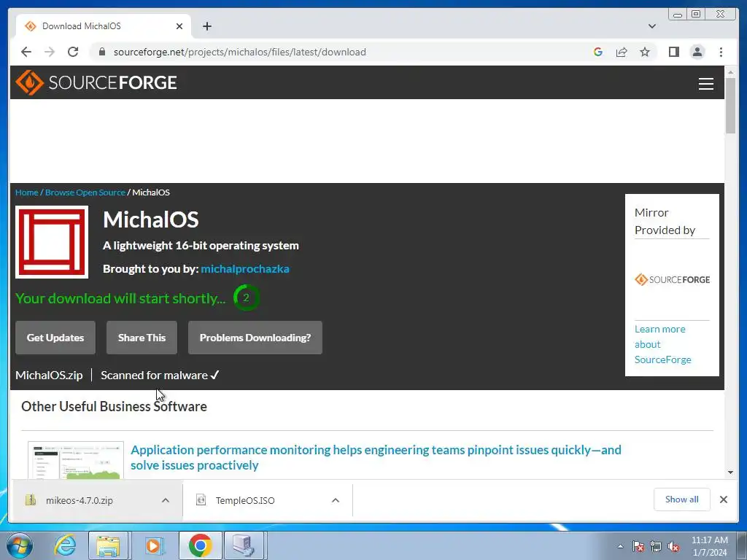
Task: Open the browser side panel
Action: pos(673,52)
